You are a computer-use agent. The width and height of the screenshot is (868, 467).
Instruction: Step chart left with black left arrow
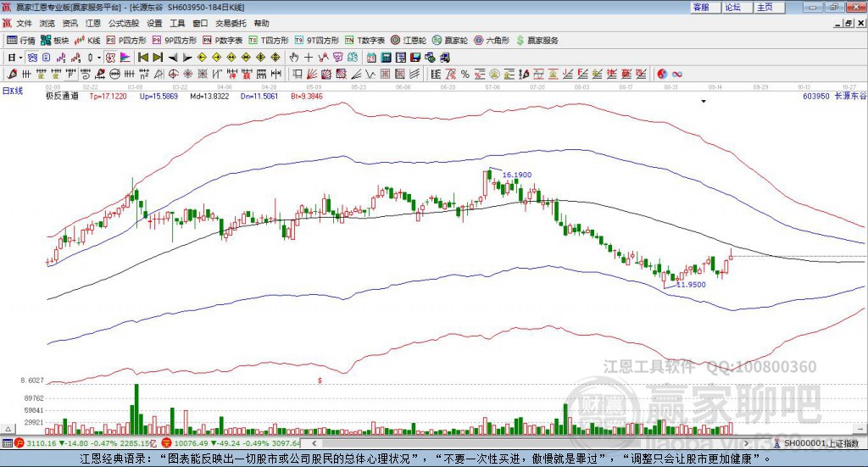(173, 58)
